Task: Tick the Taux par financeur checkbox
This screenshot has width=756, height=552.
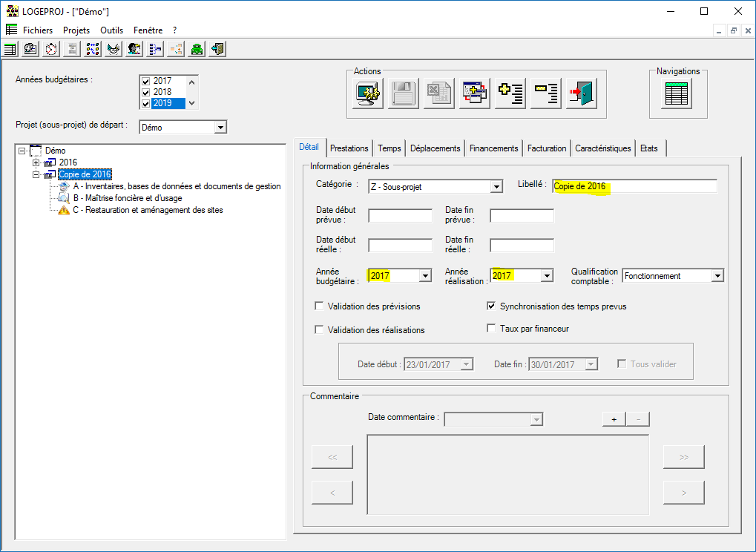Action: (x=491, y=329)
